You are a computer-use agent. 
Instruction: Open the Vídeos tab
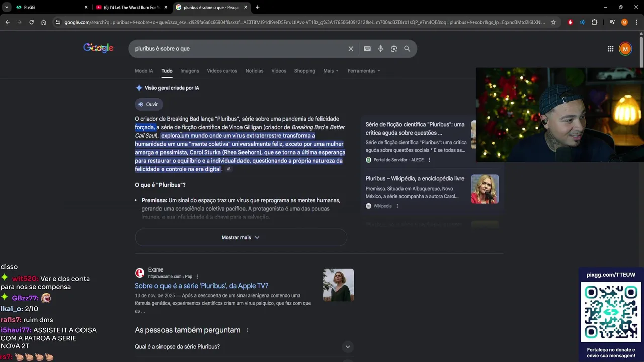(x=279, y=71)
